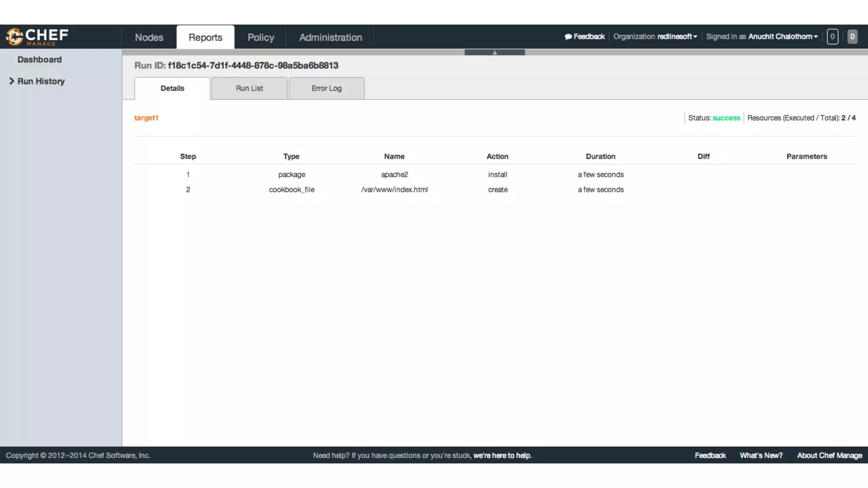Open the Anuchit Chalothorn user dropdown

[x=782, y=36]
